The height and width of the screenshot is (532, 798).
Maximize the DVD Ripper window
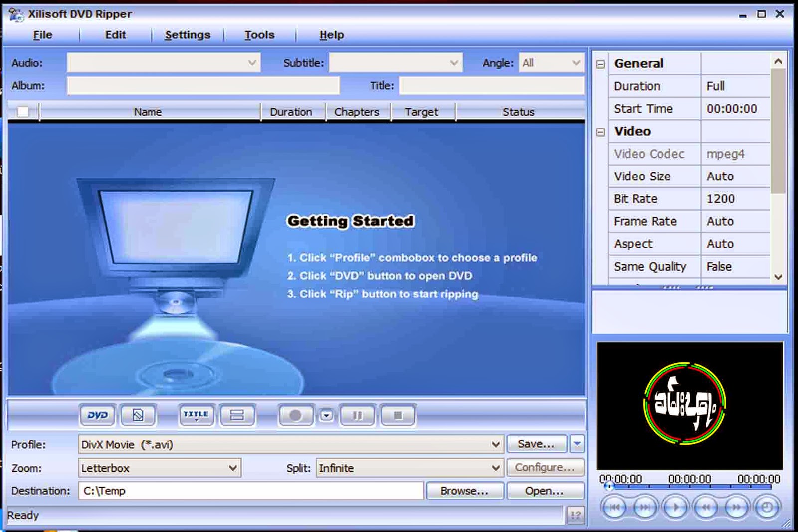tap(761, 14)
